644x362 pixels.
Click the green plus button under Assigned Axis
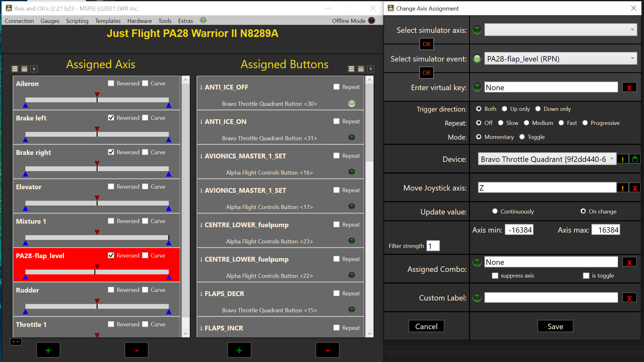click(48, 350)
